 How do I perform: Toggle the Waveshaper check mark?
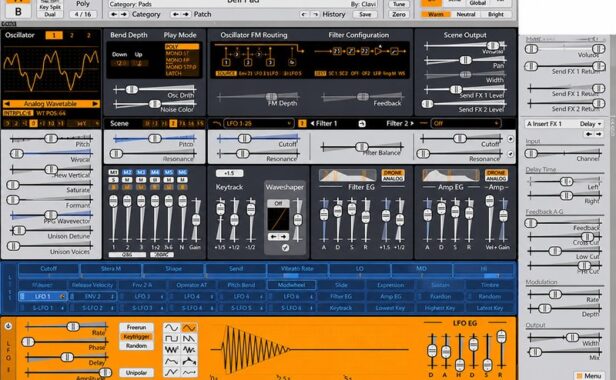pyautogui.click(x=286, y=248)
